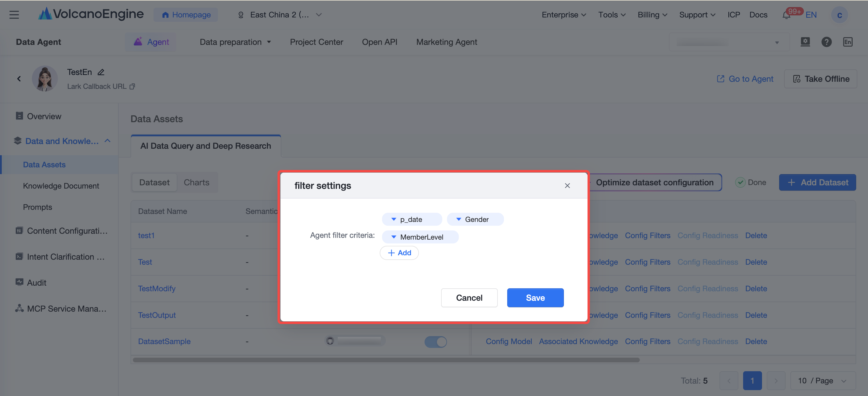The image size is (868, 396).
Task: Open the hamburger navigation menu
Action: (14, 15)
